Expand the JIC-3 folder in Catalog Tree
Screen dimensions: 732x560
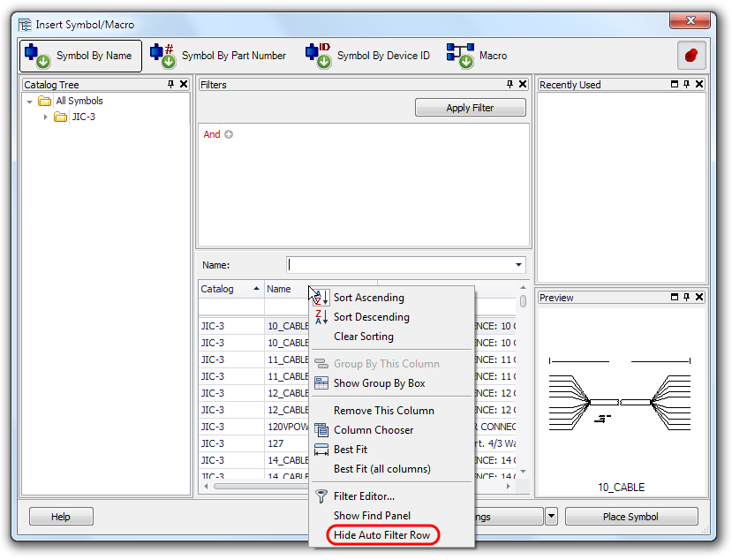coord(46,116)
